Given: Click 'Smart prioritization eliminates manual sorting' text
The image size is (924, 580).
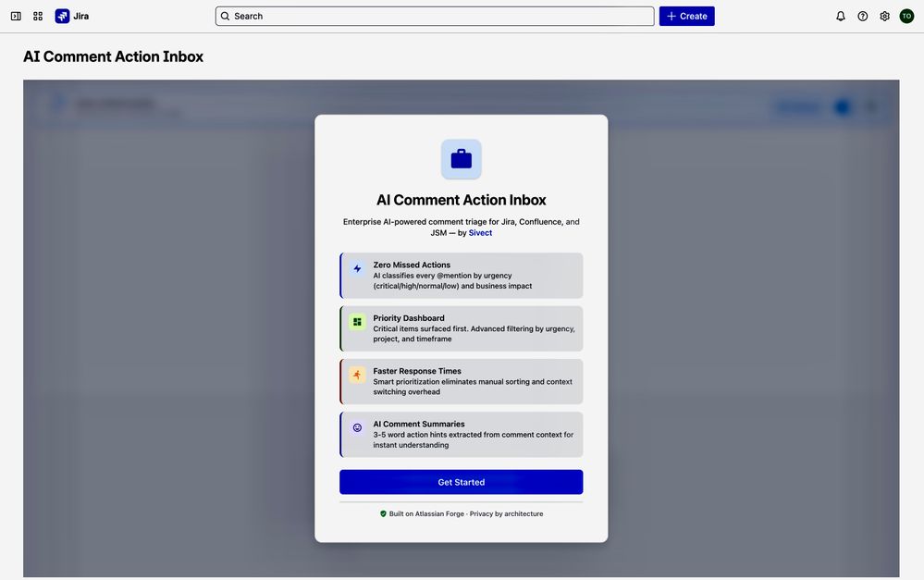Looking at the screenshot, I should click(x=473, y=387).
